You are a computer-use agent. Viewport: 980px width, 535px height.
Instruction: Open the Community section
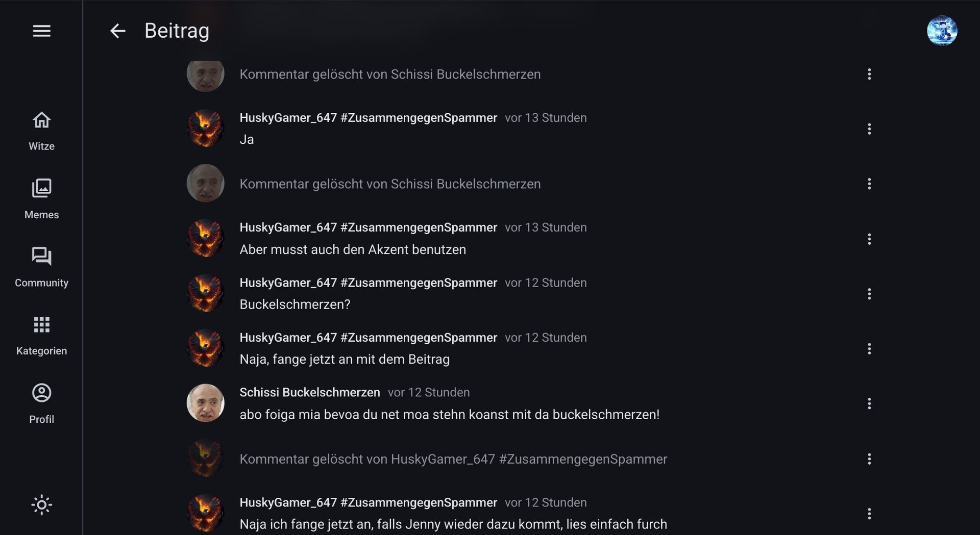[x=41, y=267]
